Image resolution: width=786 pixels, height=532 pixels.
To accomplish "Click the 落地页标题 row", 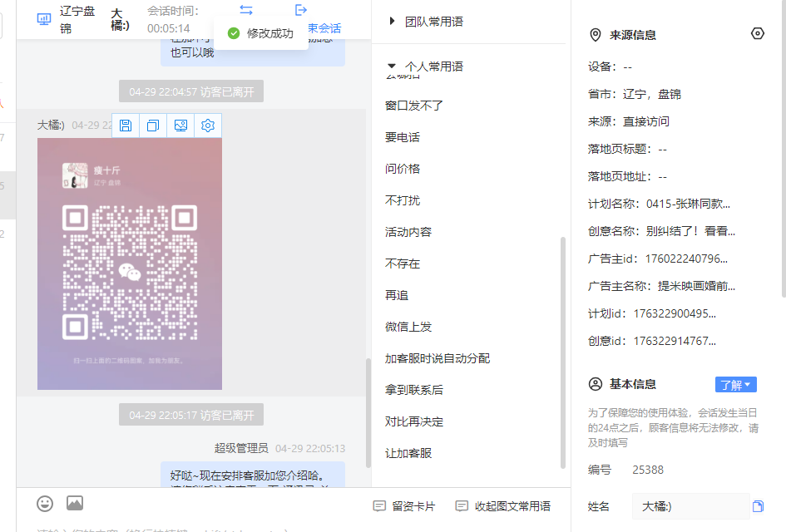I will [x=627, y=150].
